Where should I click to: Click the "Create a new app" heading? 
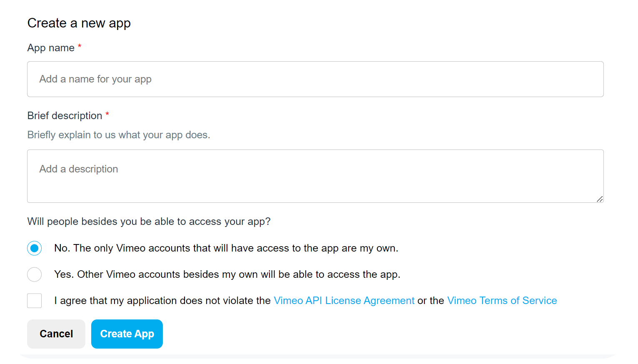[x=79, y=23]
